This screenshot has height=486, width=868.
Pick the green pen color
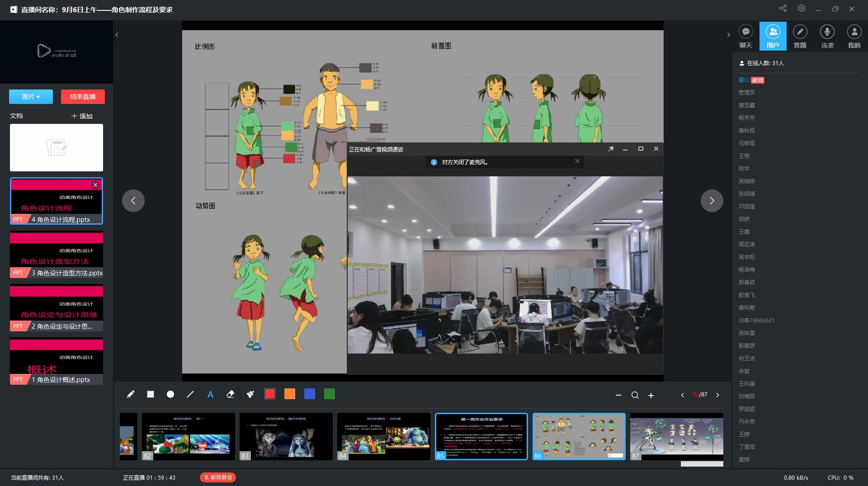330,394
